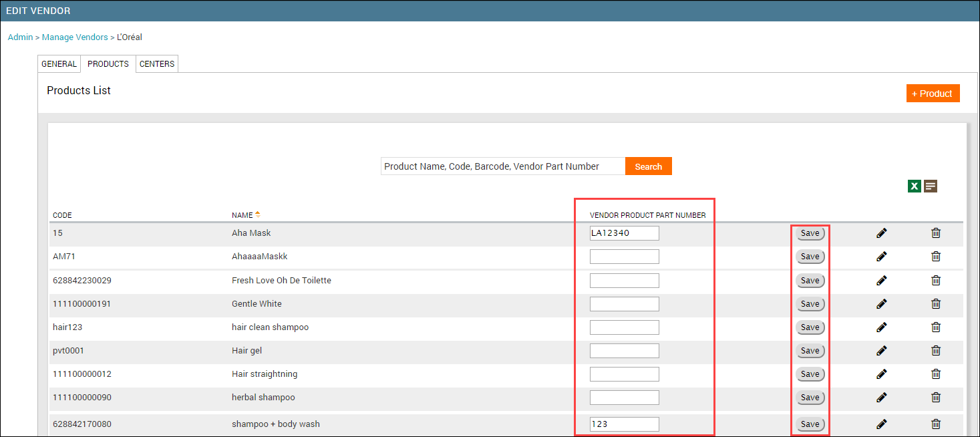Focus hair clean shampoo part number field
Viewport: 980px width, 437px height.
pos(624,327)
